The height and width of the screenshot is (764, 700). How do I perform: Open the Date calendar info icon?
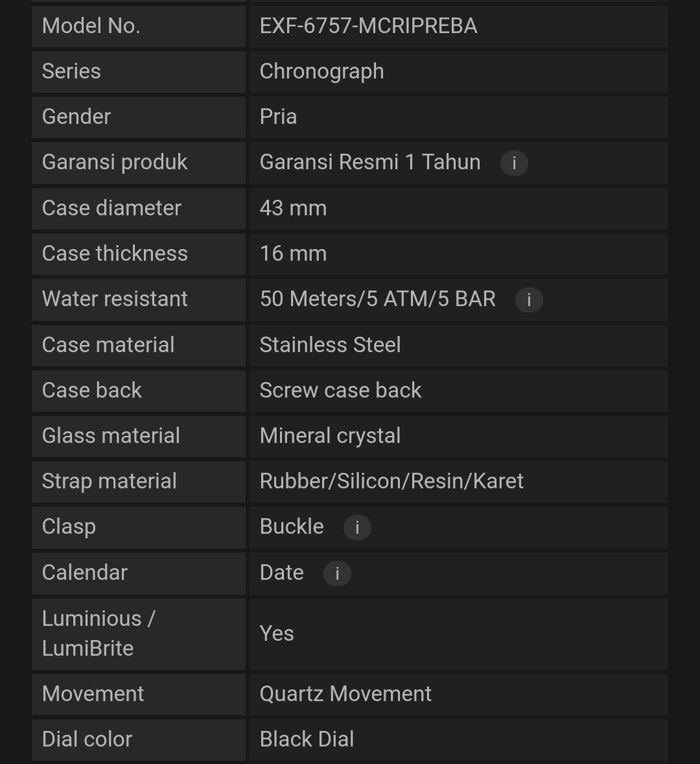[x=337, y=573]
